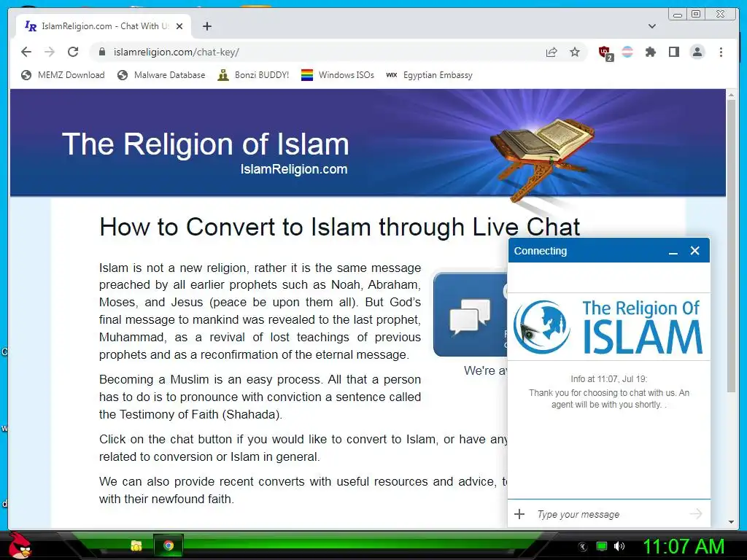The width and height of the screenshot is (747, 560).
Task: Click the chat text 'Info at 11:07, Jul 19:'
Action: pyautogui.click(x=609, y=379)
